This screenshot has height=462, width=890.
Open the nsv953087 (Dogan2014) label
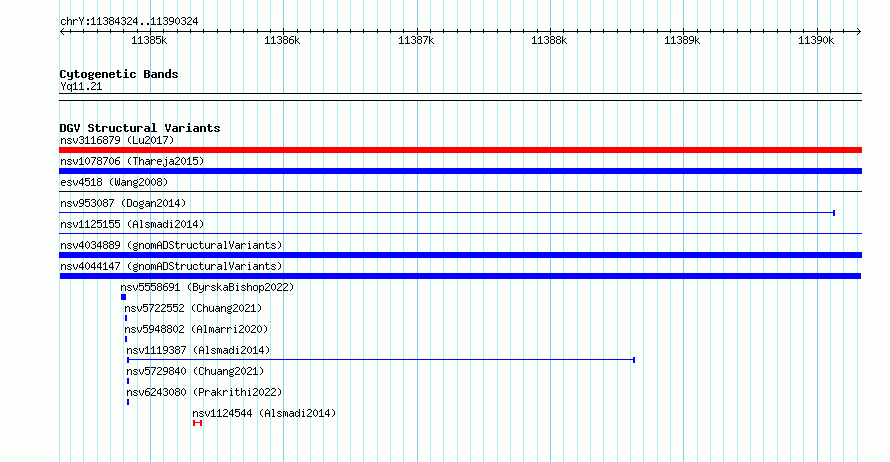coord(123,203)
